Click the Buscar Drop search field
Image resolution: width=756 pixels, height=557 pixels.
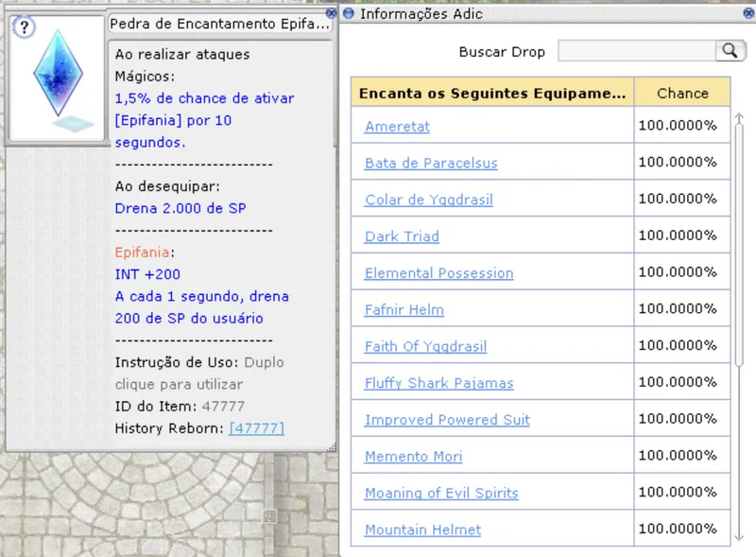click(636, 51)
